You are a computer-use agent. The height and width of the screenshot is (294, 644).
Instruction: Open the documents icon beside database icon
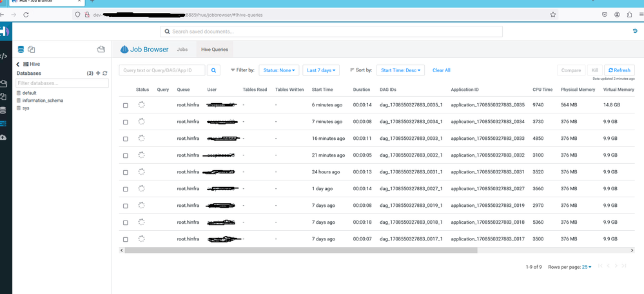point(31,49)
